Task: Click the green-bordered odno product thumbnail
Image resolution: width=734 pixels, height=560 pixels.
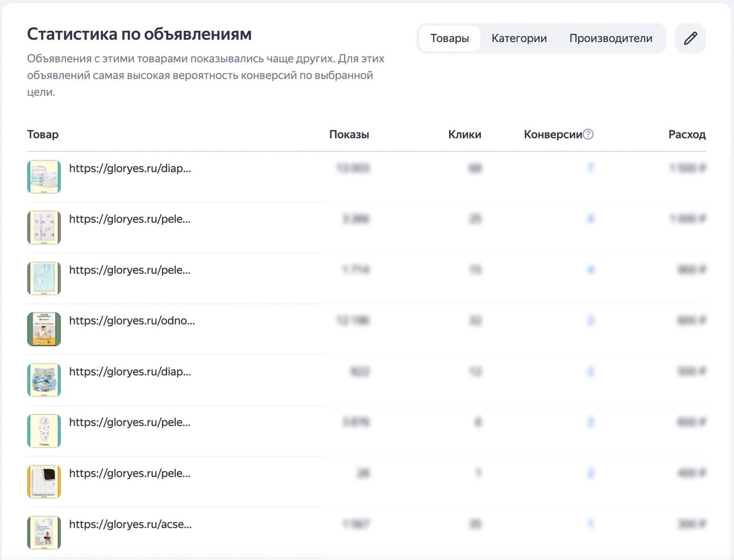Action: pos(44,330)
